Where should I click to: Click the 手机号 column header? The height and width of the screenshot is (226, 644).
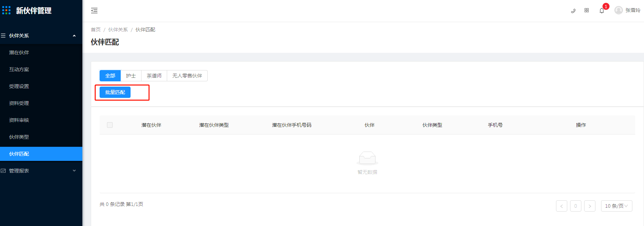[495, 125]
